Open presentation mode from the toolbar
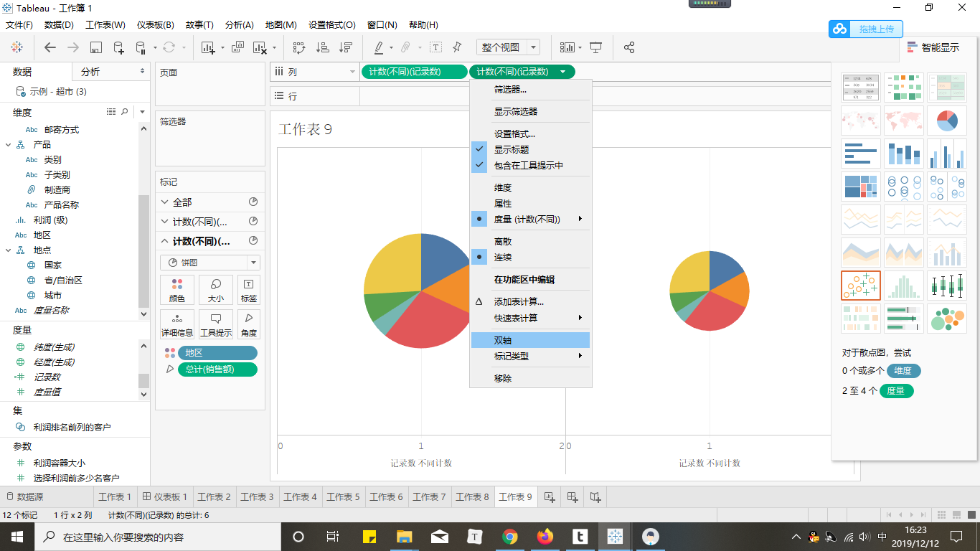The height and width of the screenshot is (551, 980). click(595, 47)
